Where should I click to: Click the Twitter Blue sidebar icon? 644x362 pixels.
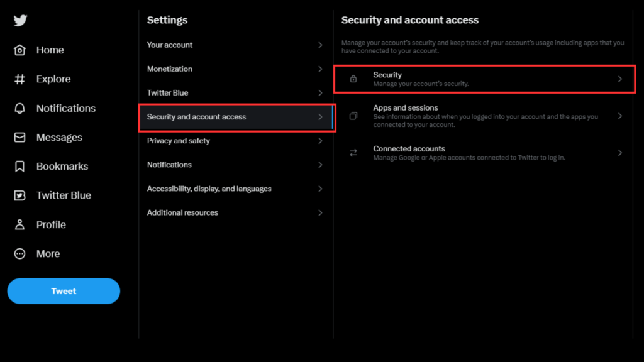click(x=20, y=195)
